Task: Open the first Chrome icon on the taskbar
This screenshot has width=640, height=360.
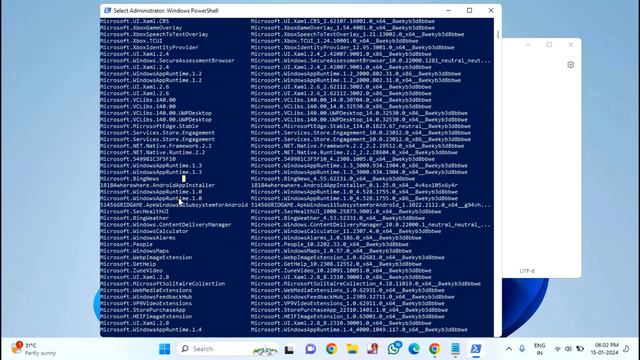Action: tap(331, 349)
